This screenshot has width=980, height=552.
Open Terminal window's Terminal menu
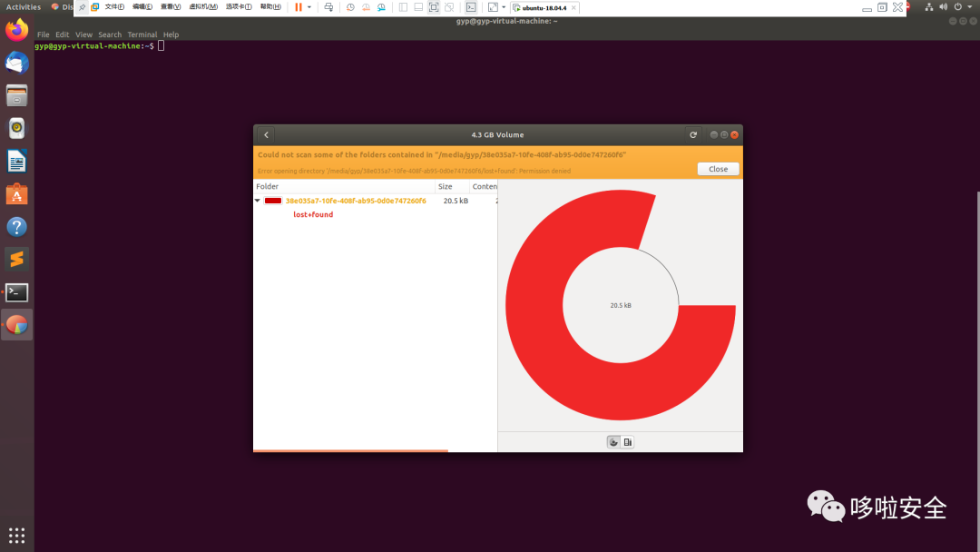point(142,35)
